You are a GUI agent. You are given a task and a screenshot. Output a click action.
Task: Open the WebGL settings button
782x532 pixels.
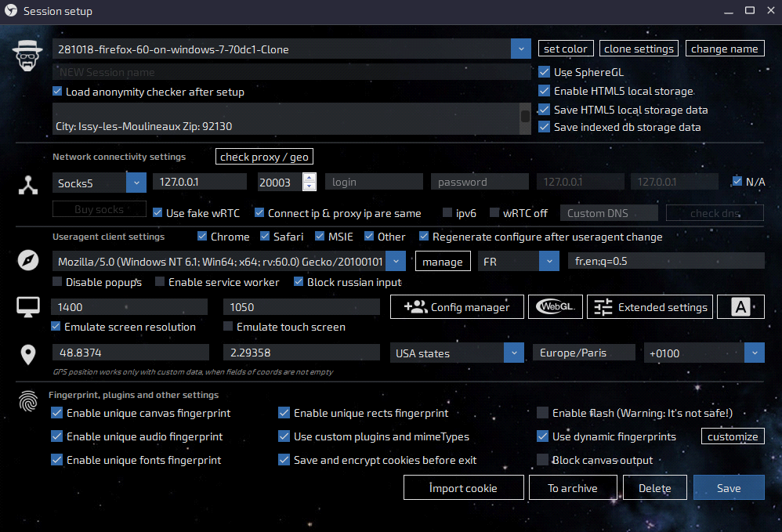coord(555,307)
